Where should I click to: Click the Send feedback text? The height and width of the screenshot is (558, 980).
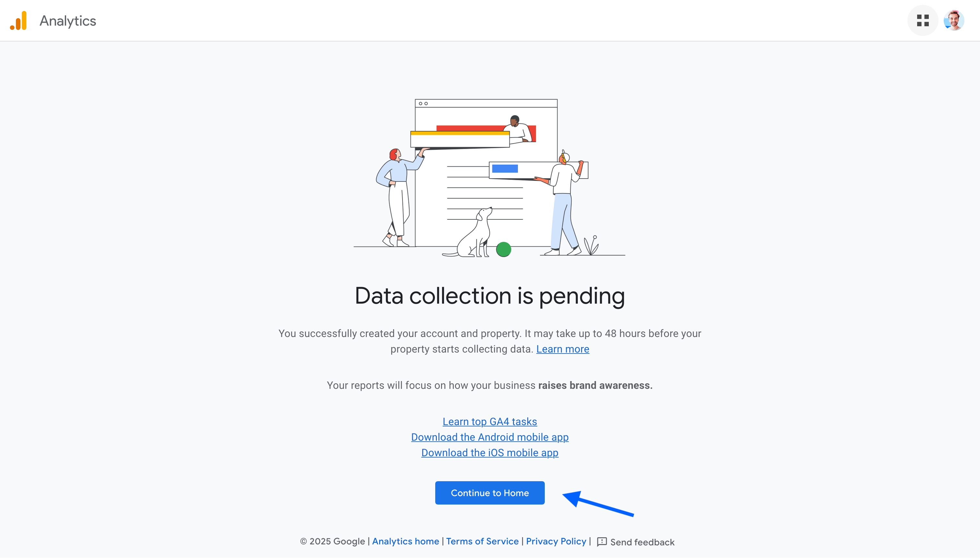click(642, 542)
